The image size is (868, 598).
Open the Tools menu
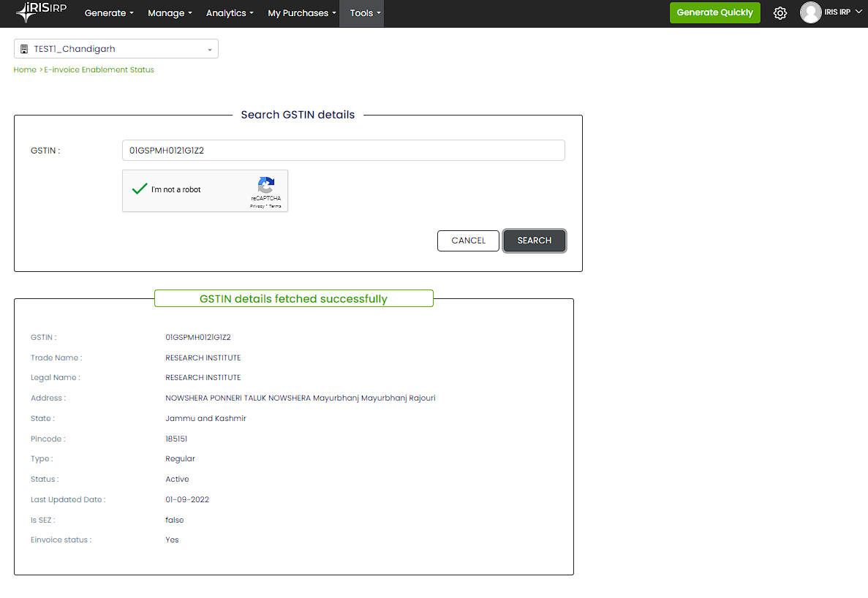365,13
